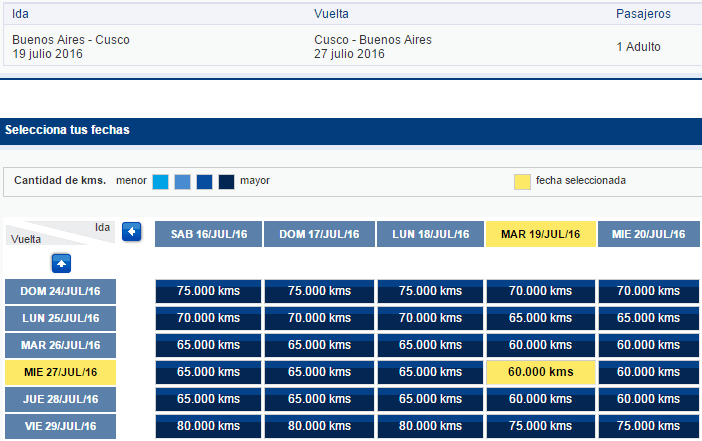Click the yellow fecha seleccionada swatch
The width and height of the screenshot is (702, 441).
[522, 182]
